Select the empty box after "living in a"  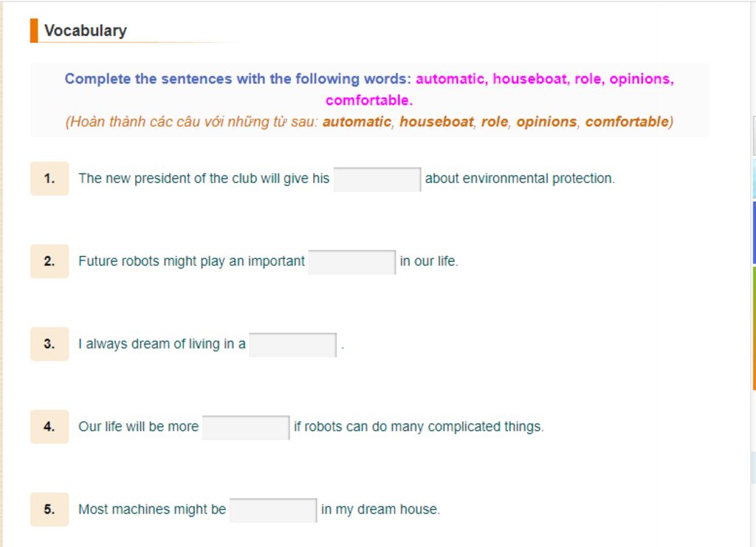(292, 345)
